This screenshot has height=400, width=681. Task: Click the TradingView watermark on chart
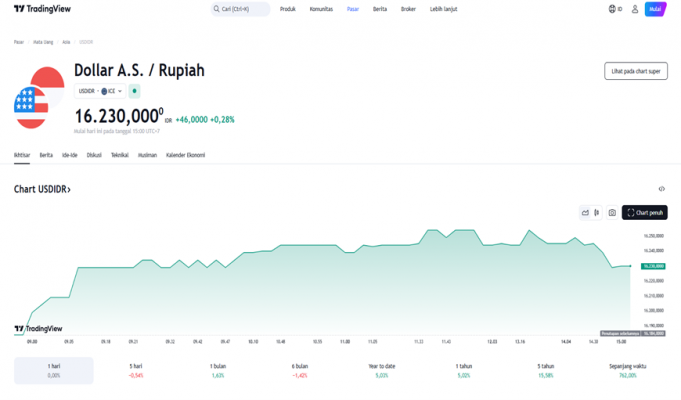36,328
